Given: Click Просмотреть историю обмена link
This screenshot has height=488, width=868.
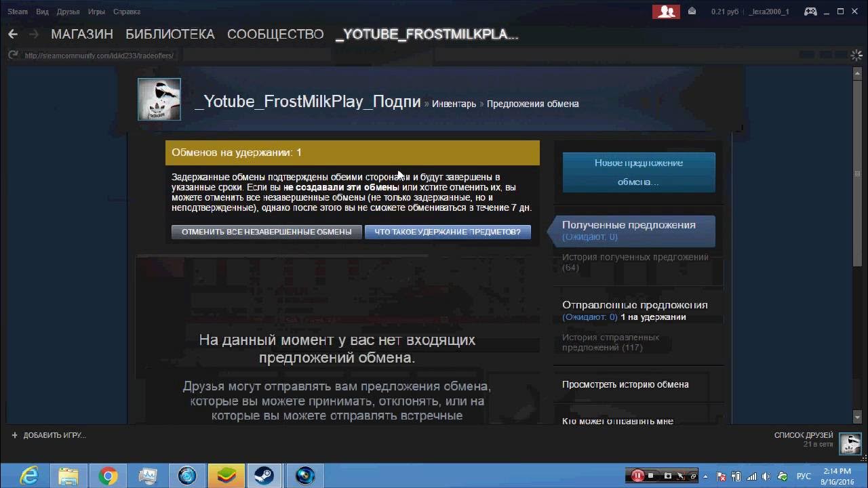Looking at the screenshot, I should pos(625,384).
